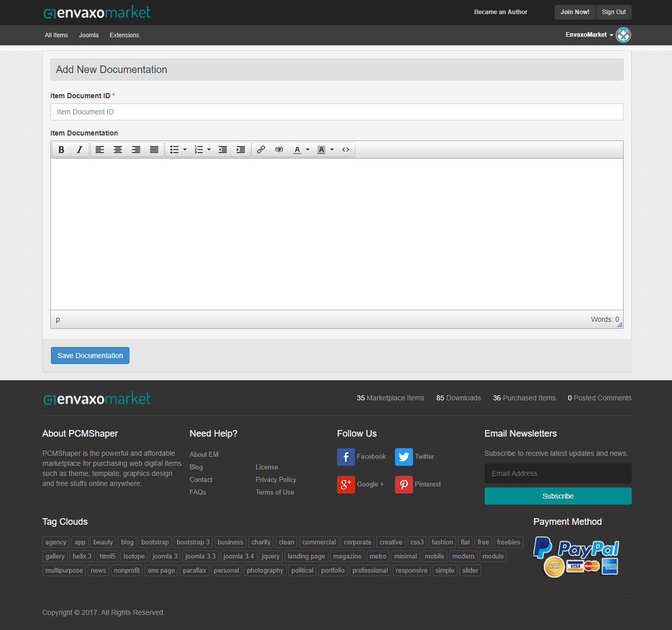This screenshot has width=672, height=630.
Task: Open numbered list style dropdown arrow
Action: (209, 150)
